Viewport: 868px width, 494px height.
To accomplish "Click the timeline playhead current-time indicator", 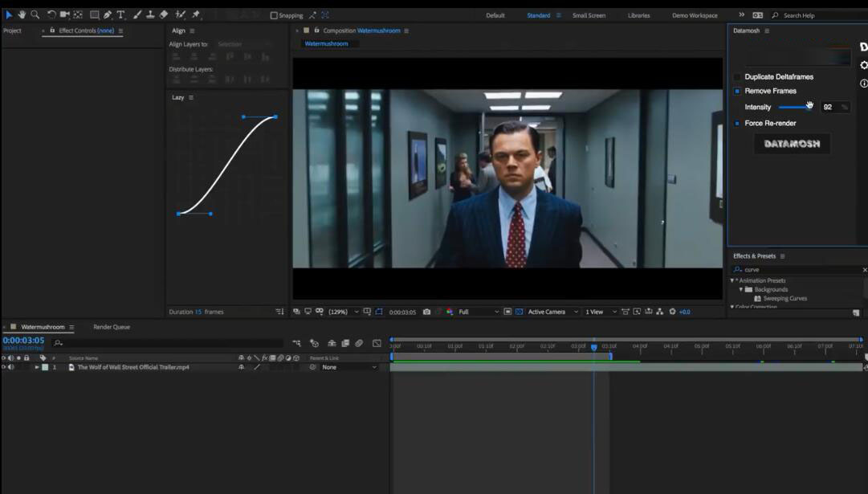I will pyautogui.click(x=594, y=347).
